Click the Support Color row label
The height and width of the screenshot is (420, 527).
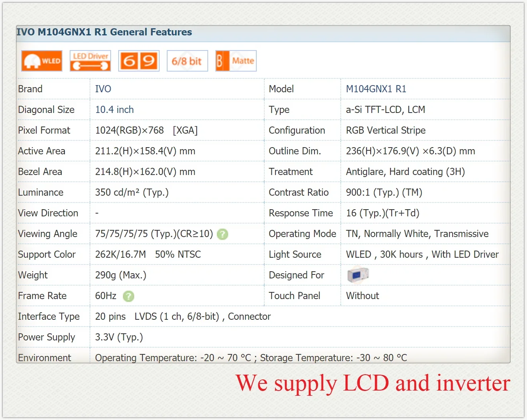click(47, 255)
